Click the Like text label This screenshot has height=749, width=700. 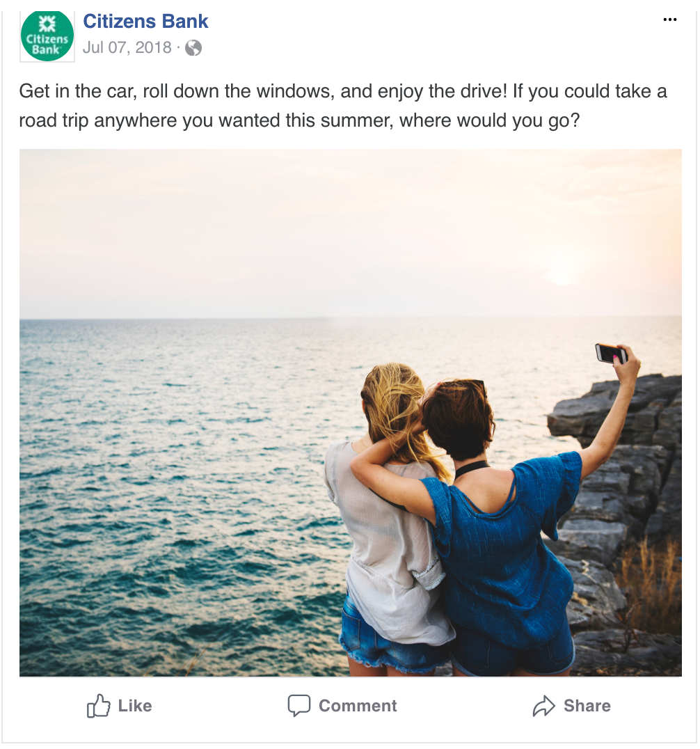point(135,706)
